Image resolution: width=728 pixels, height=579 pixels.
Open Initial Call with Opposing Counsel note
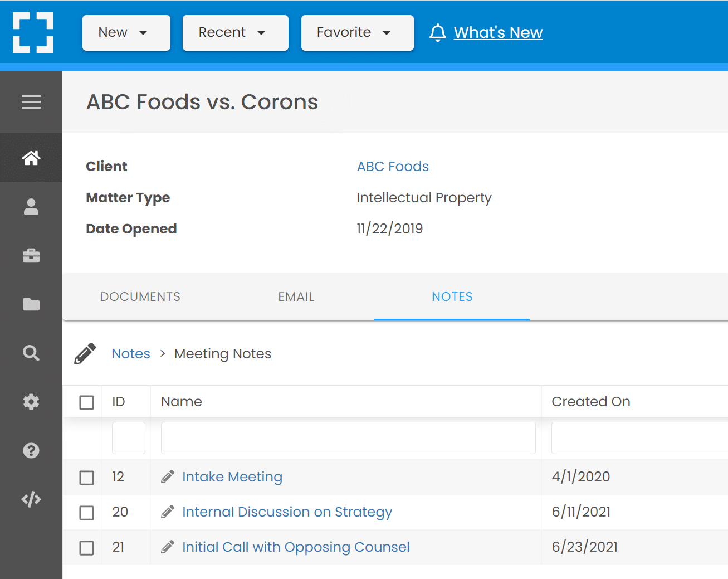coord(296,547)
